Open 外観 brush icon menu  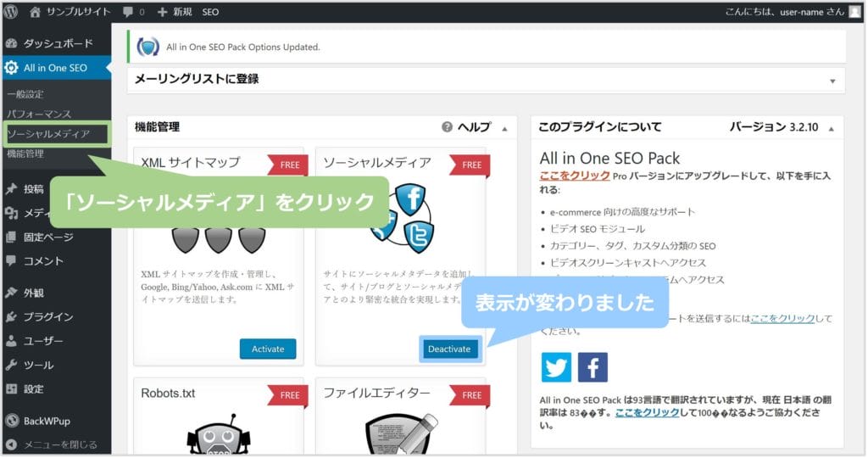11,293
